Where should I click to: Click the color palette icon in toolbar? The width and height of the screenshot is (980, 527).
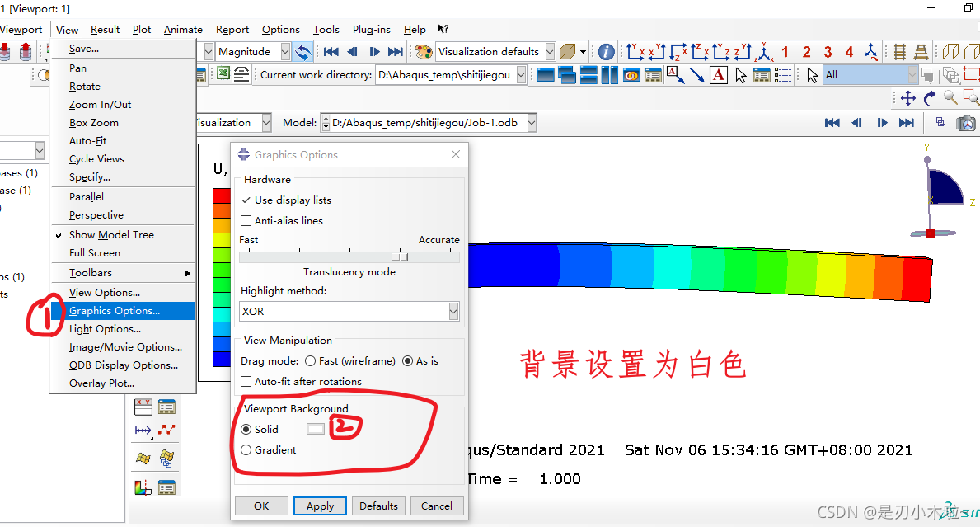[x=424, y=51]
